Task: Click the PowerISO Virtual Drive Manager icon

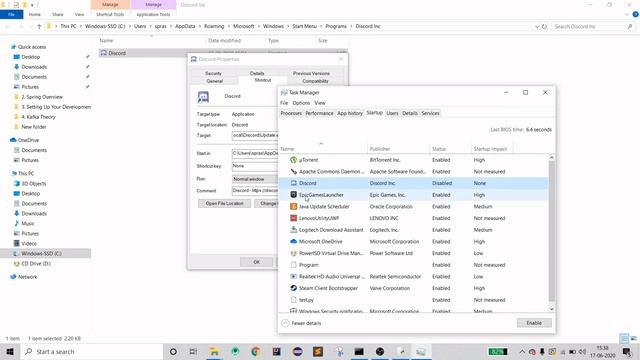Action: (293, 253)
